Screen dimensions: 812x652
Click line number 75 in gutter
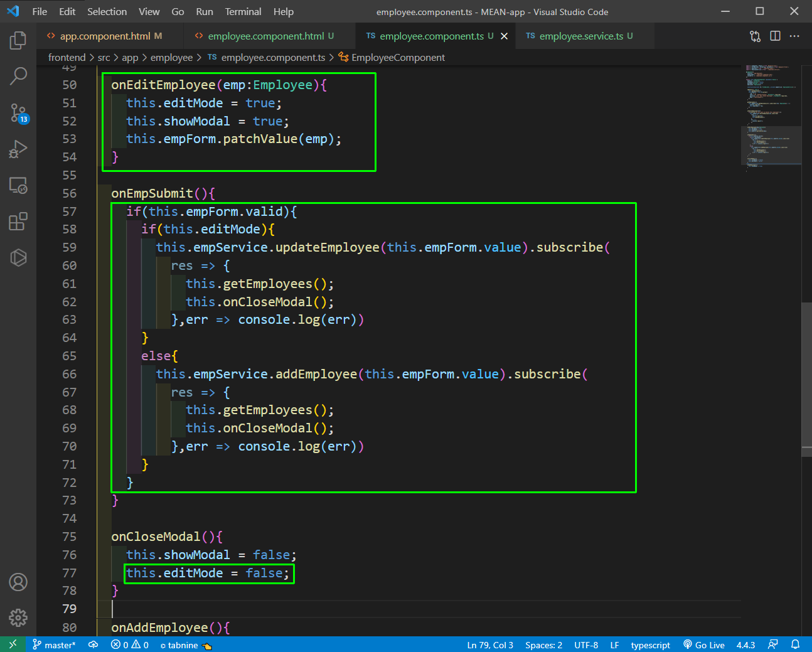coord(69,537)
